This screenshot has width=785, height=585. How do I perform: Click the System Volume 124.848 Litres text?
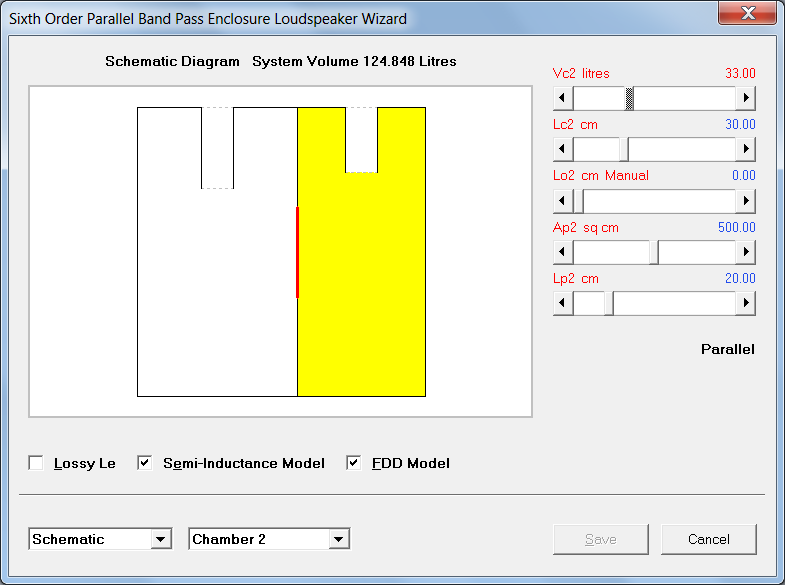tap(354, 62)
